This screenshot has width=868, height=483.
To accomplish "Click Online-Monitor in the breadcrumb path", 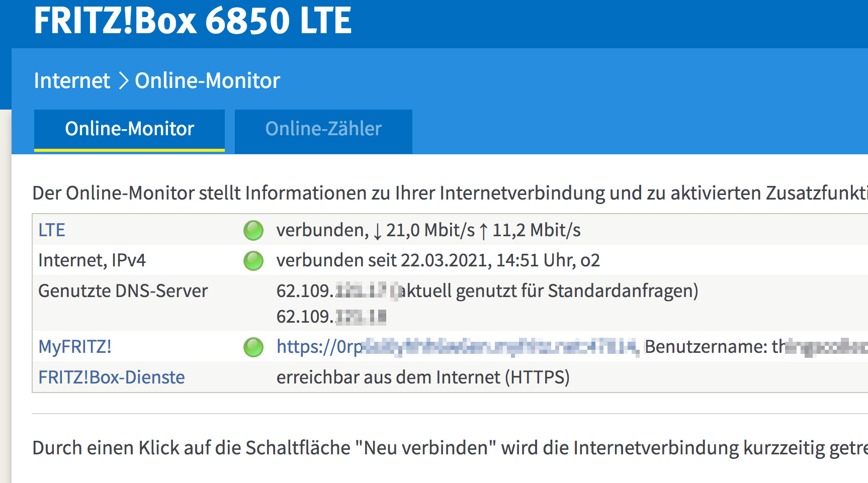I will pos(207,81).
